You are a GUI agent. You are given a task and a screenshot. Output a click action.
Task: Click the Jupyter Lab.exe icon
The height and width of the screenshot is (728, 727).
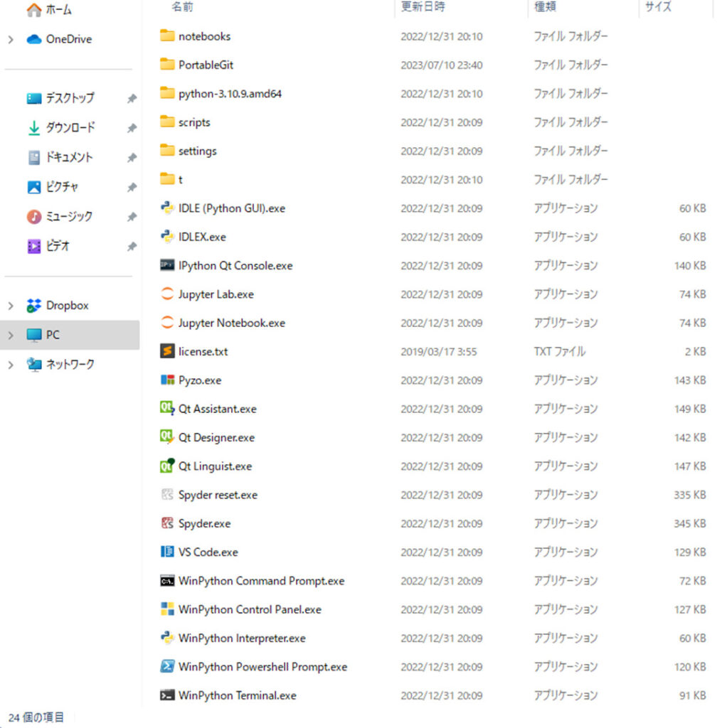(167, 294)
